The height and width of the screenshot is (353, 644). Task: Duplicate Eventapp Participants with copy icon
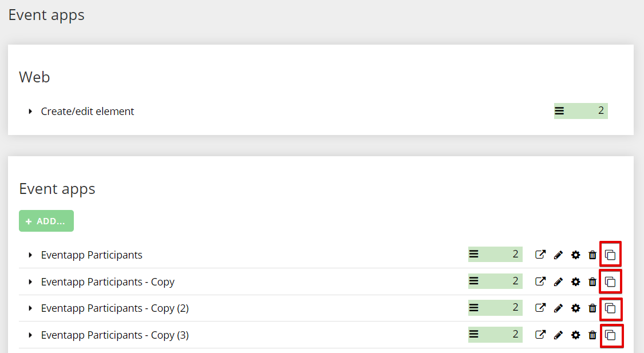pyautogui.click(x=610, y=255)
